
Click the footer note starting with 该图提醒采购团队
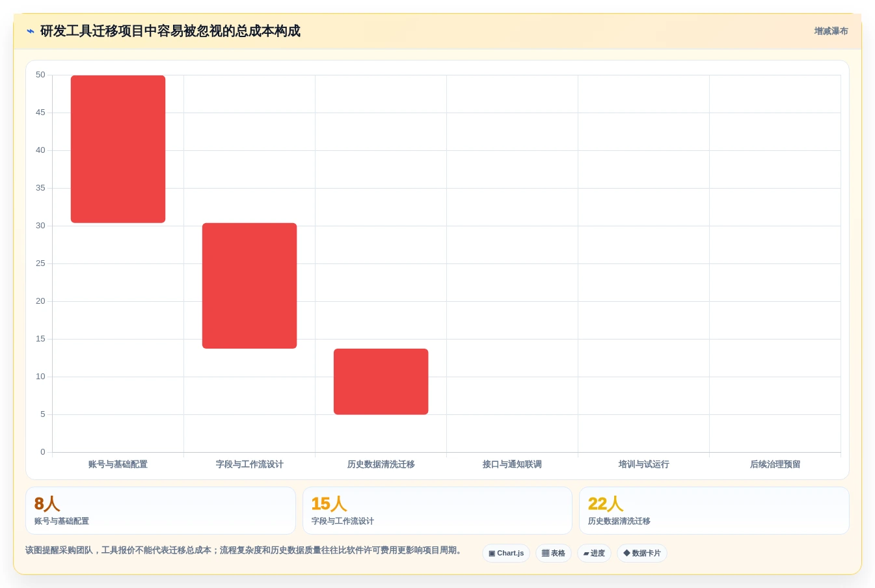point(245,550)
